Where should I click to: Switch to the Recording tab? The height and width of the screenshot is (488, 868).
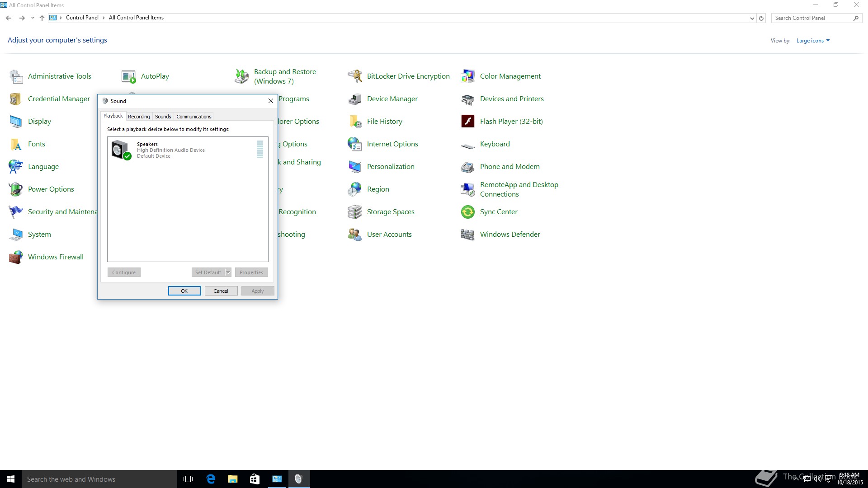[x=139, y=117]
